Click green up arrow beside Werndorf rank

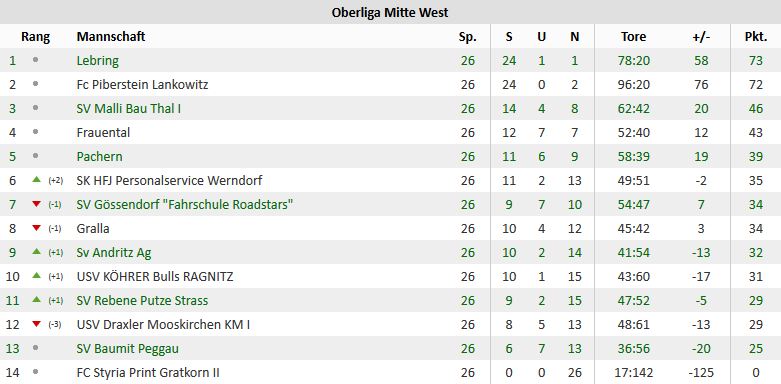click(x=36, y=180)
